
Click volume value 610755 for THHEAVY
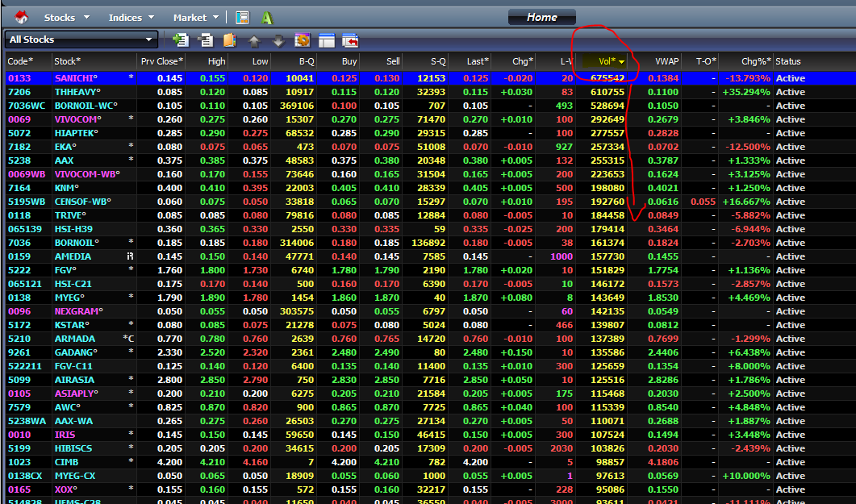click(x=607, y=92)
